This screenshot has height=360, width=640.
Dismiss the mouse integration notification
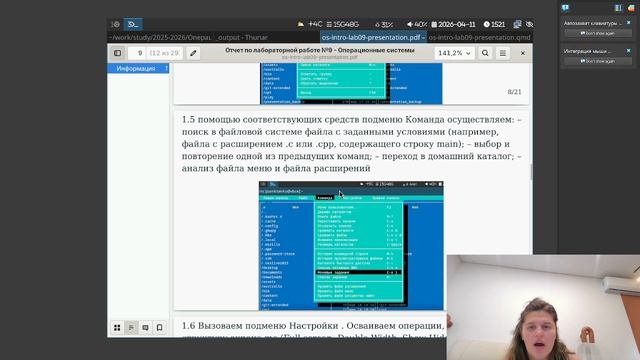[x=629, y=51]
